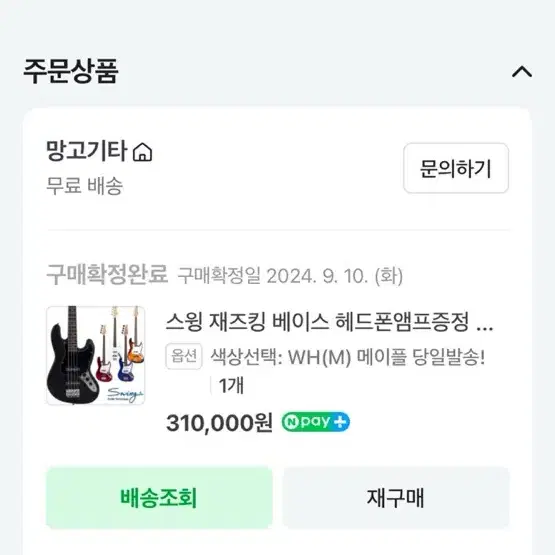Tap the 옵션 badge icon
The height and width of the screenshot is (555, 555).
point(184,356)
